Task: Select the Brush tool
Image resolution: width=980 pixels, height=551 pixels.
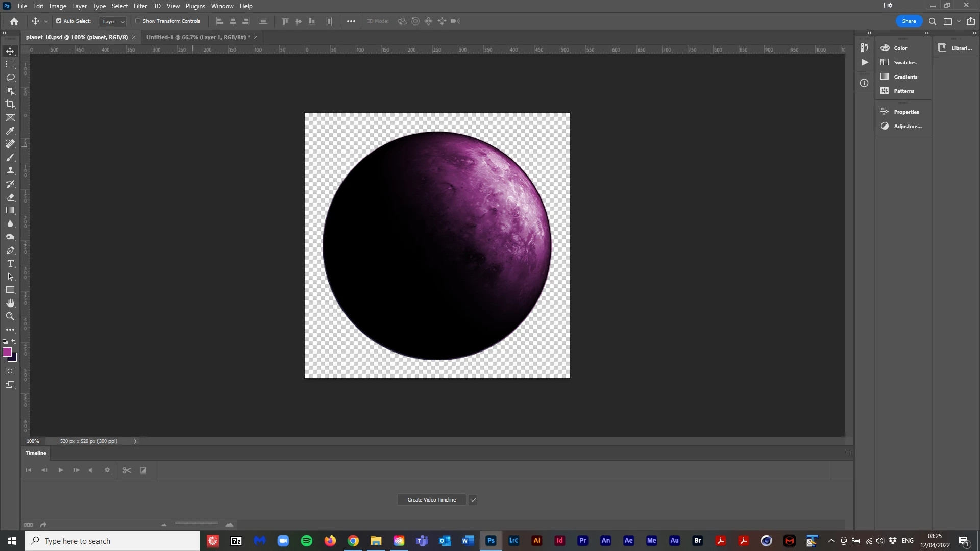Action: coord(10,158)
